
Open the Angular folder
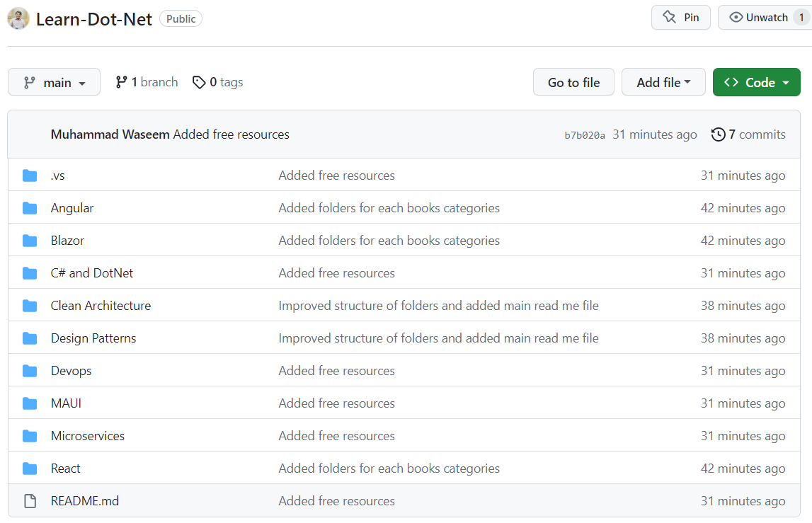(x=72, y=208)
